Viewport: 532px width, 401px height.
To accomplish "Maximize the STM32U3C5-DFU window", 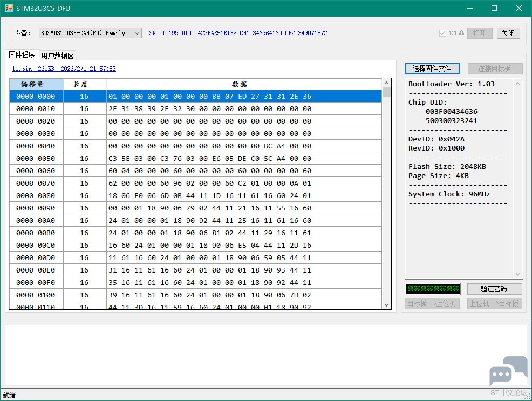I will click(494, 8).
